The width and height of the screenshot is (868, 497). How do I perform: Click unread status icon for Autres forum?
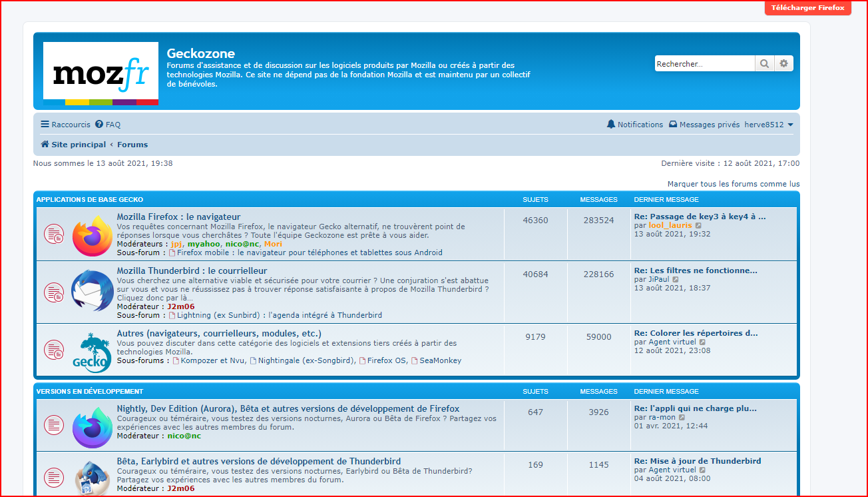(x=54, y=350)
